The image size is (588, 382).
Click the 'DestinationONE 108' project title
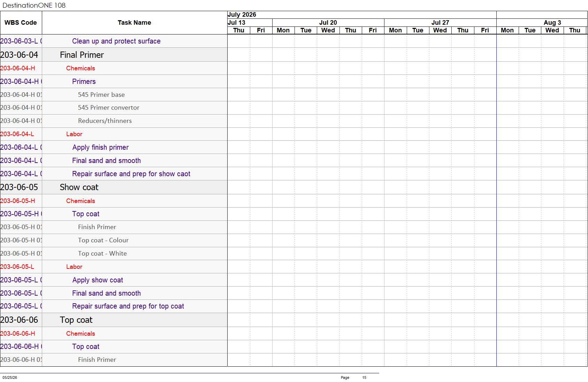pyautogui.click(x=34, y=5)
